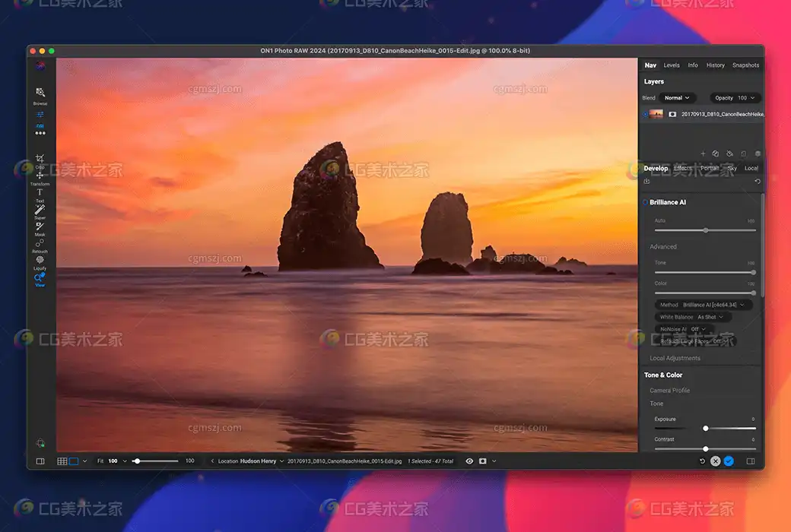The image size is (791, 532).
Task: Open the Browse module
Action: (40, 93)
